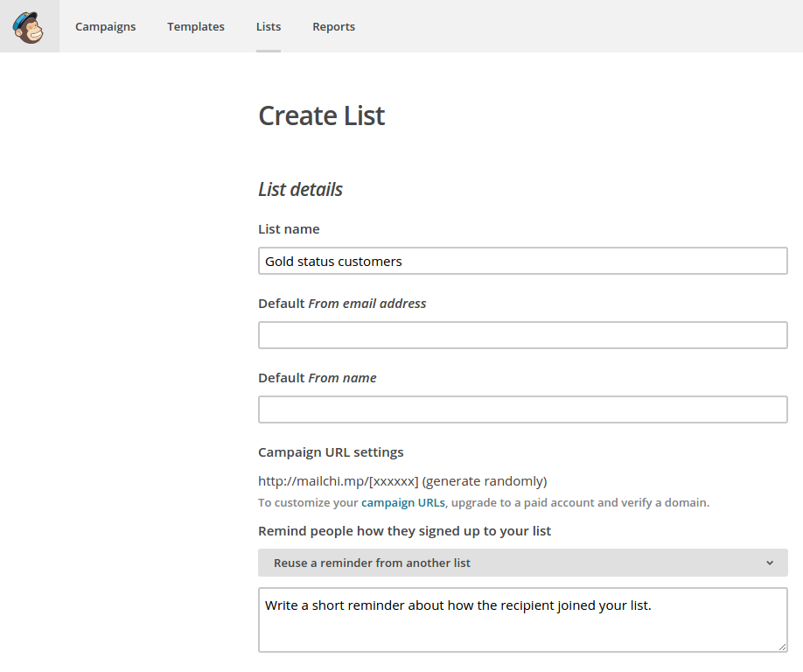Open the Reuse a reminder dropdown

[x=523, y=563]
